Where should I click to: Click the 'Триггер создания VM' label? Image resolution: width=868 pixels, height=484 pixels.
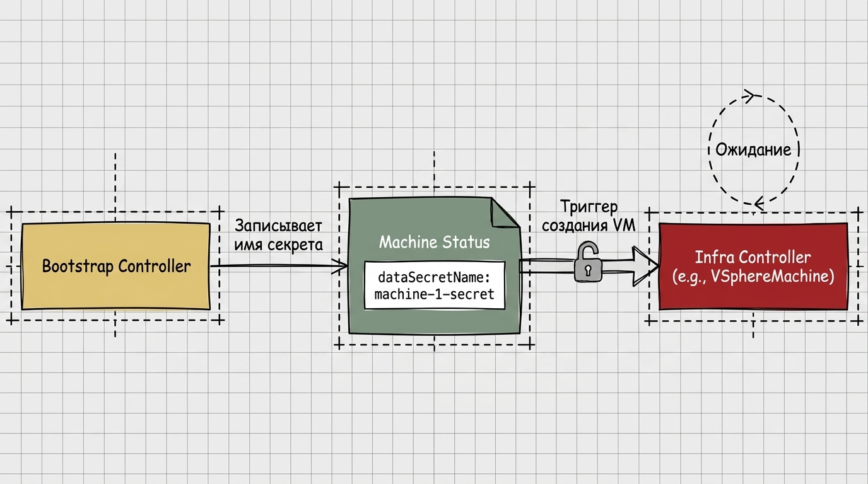tap(589, 217)
